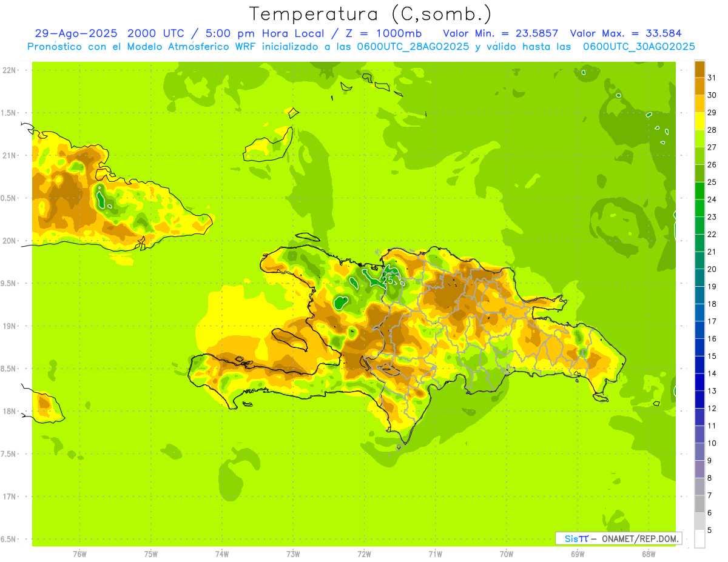This screenshot has width=728, height=562.
Task: Click the 17N latitude axis label
Action: click(9, 497)
